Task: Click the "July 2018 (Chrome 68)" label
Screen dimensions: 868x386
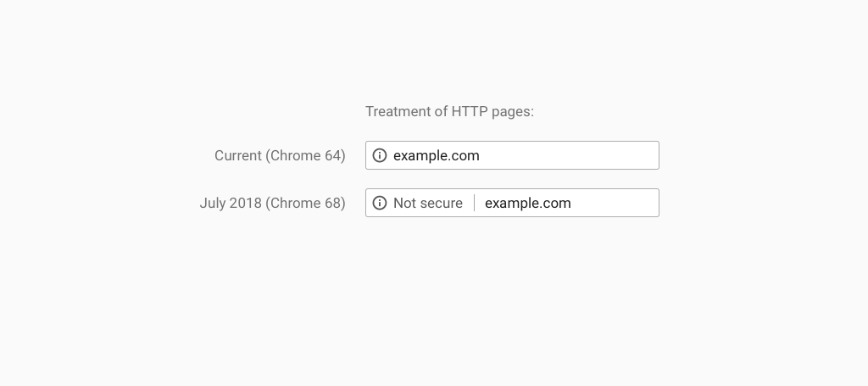Action: click(272, 203)
